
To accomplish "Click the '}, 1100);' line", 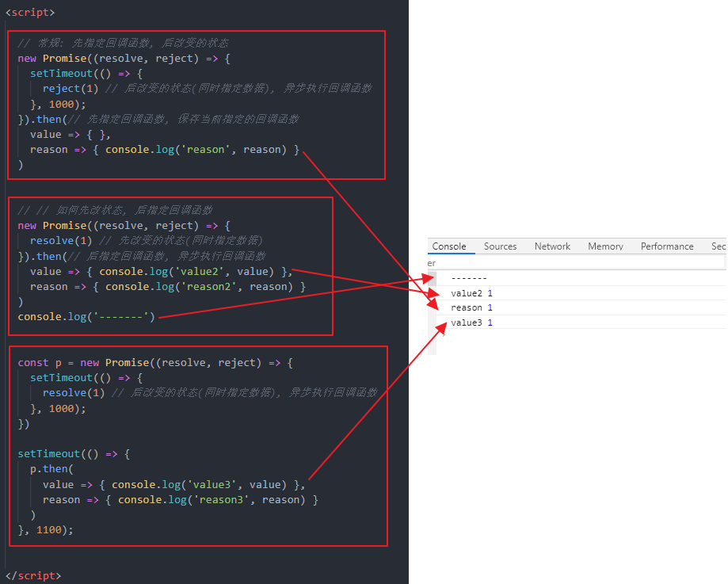I will click(x=45, y=530).
